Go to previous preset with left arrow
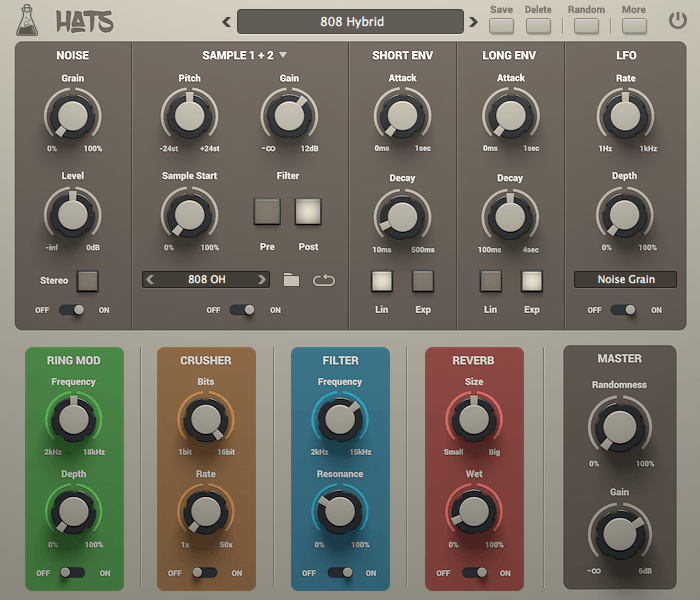The height and width of the screenshot is (600, 700). [x=226, y=22]
